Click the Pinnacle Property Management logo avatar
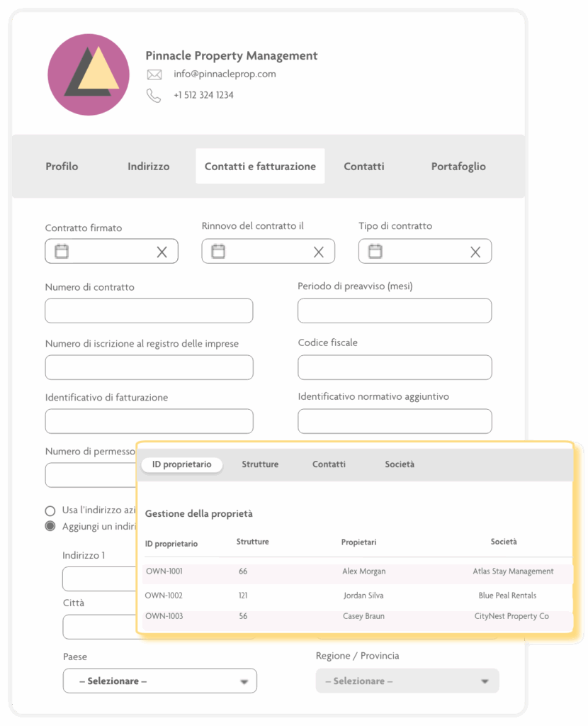 click(x=89, y=74)
